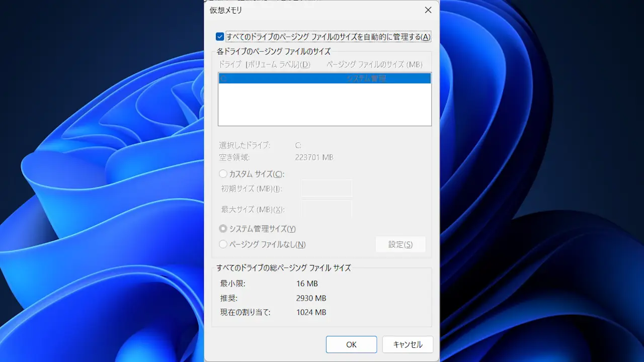644x362 pixels.
Task: Click the desktop wallpaper left of dialog
Action: (101, 201)
